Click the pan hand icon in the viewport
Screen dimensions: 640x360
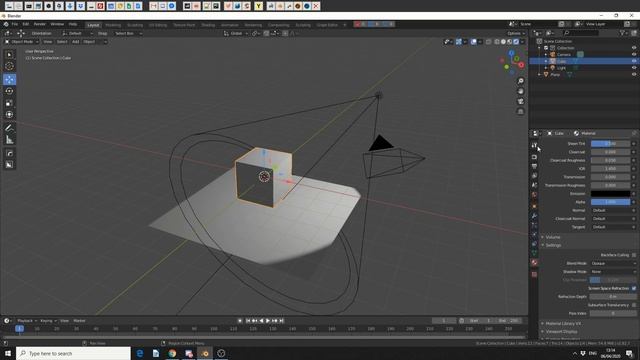pos(520,91)
